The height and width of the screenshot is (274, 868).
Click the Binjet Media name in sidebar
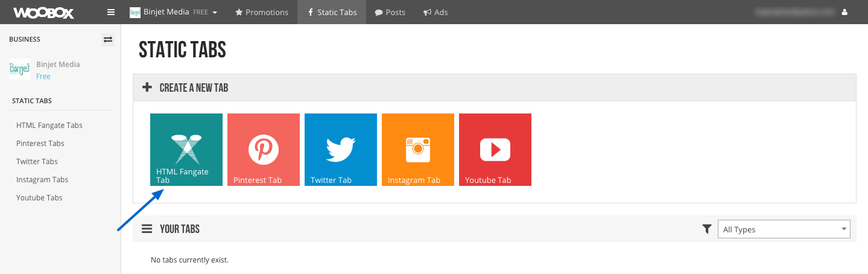(58, 65)
